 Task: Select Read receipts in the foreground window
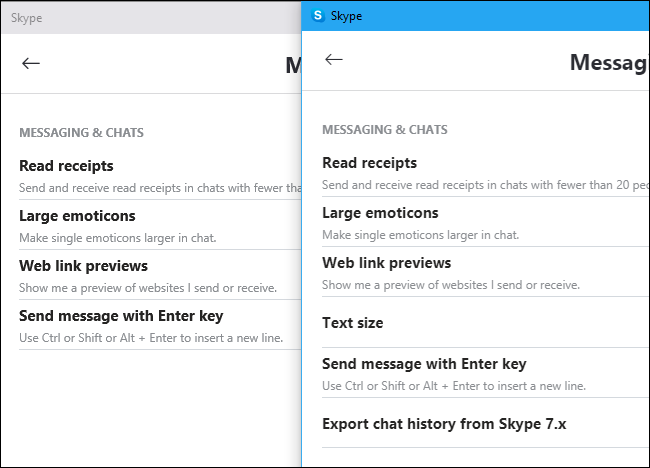(369, 163)
